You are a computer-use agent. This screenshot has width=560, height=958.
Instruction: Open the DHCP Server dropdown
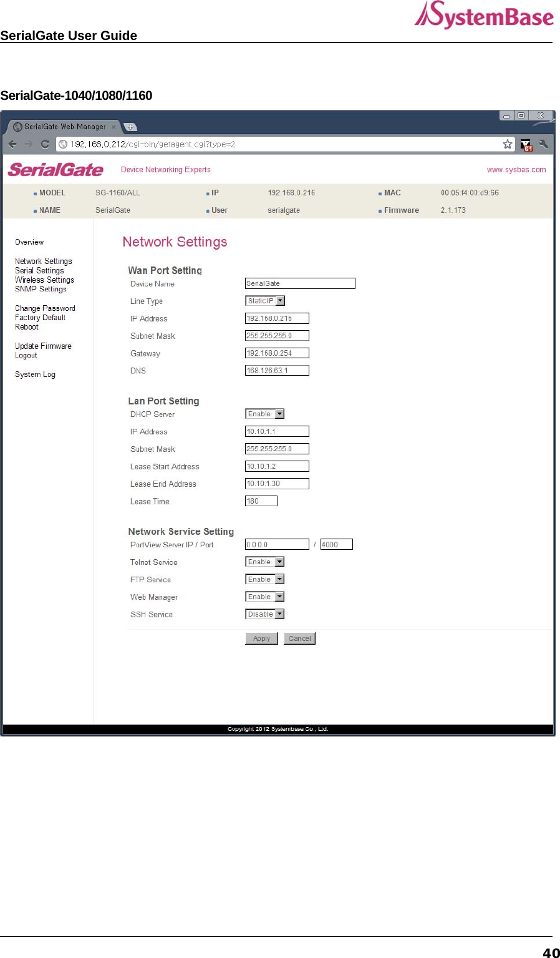point(265,414)
